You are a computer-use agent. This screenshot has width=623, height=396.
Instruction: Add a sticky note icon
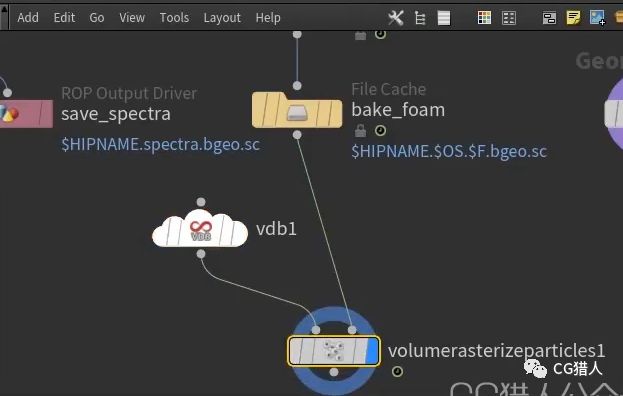tap(573, 18)
